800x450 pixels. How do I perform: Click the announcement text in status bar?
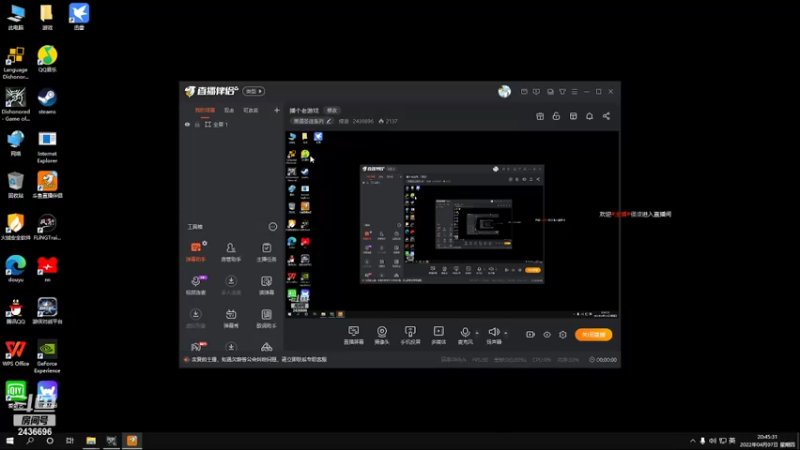[x=259, y=360]
